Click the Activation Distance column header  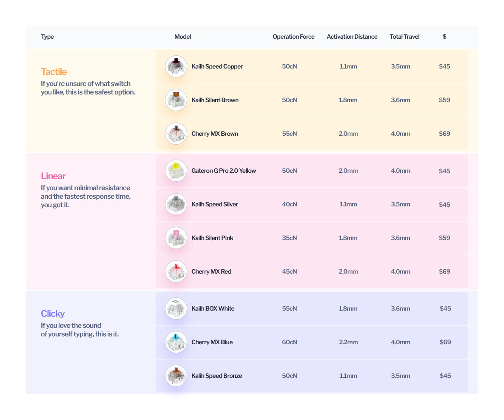[x=352, y=37]
